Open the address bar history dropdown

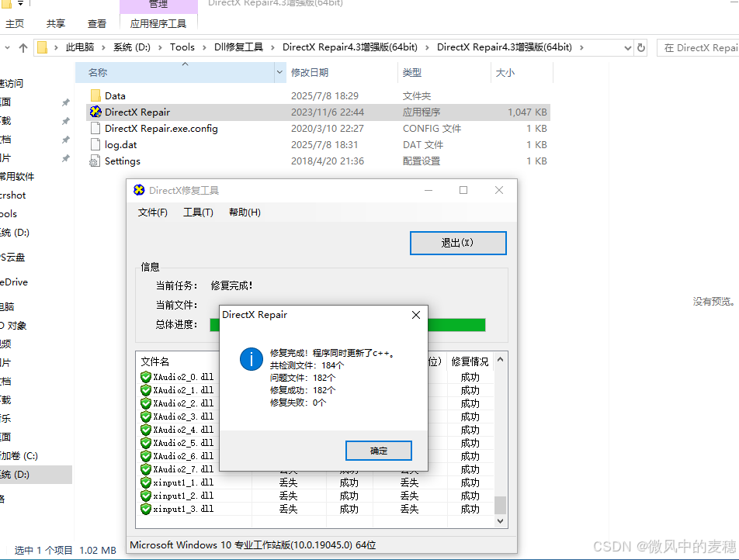[x=628, y=47]
